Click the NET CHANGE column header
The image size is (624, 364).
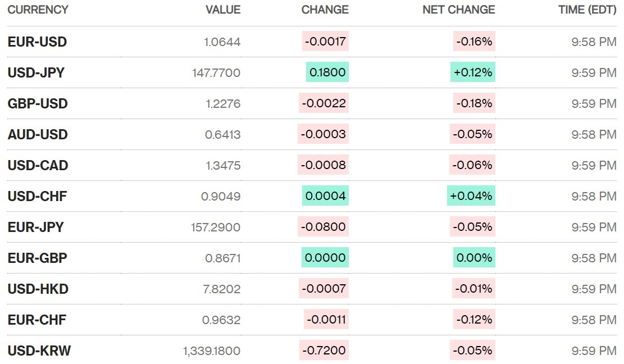click(459, 10)
